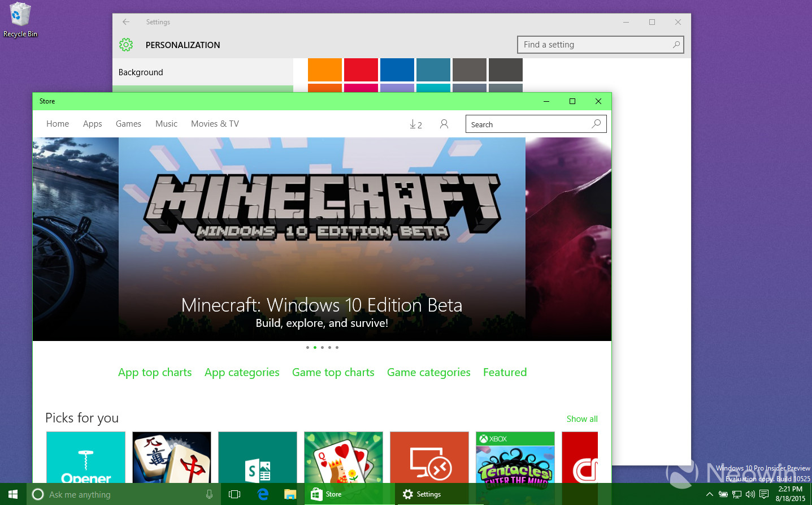Open File Explorer from the taskbar

click(x=290, y=494)
